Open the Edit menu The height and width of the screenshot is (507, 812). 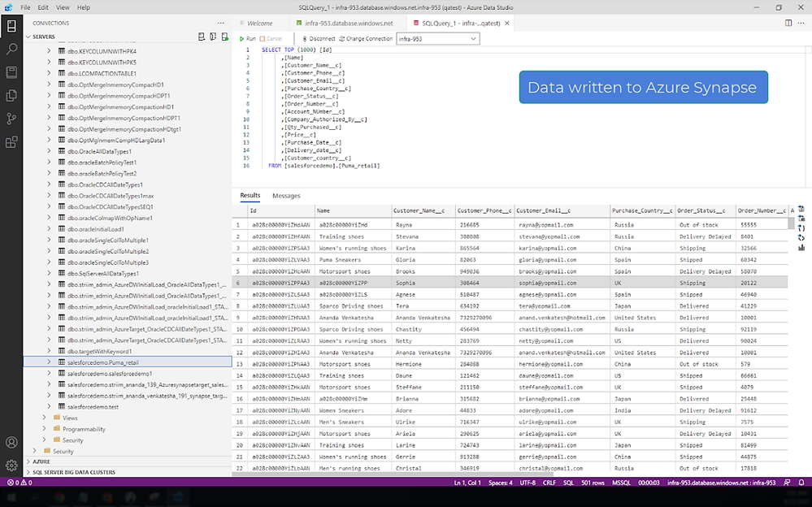click(43, 7)
